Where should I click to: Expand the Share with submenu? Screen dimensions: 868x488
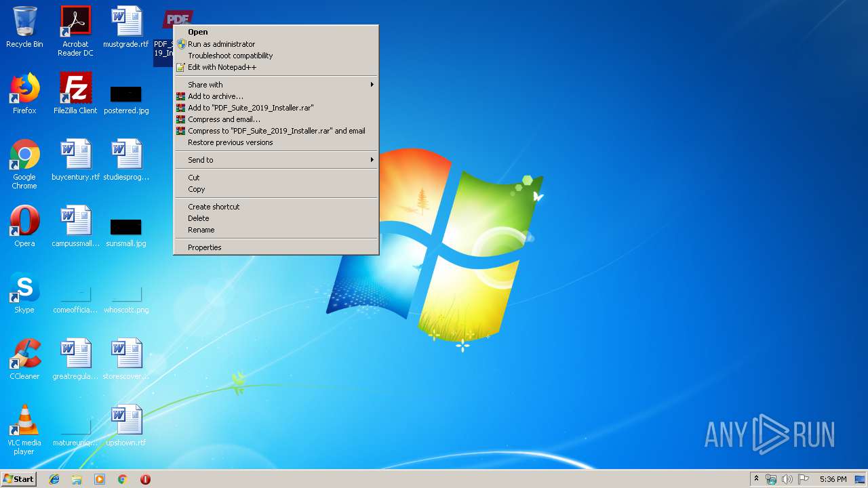[x=276, y=85]
